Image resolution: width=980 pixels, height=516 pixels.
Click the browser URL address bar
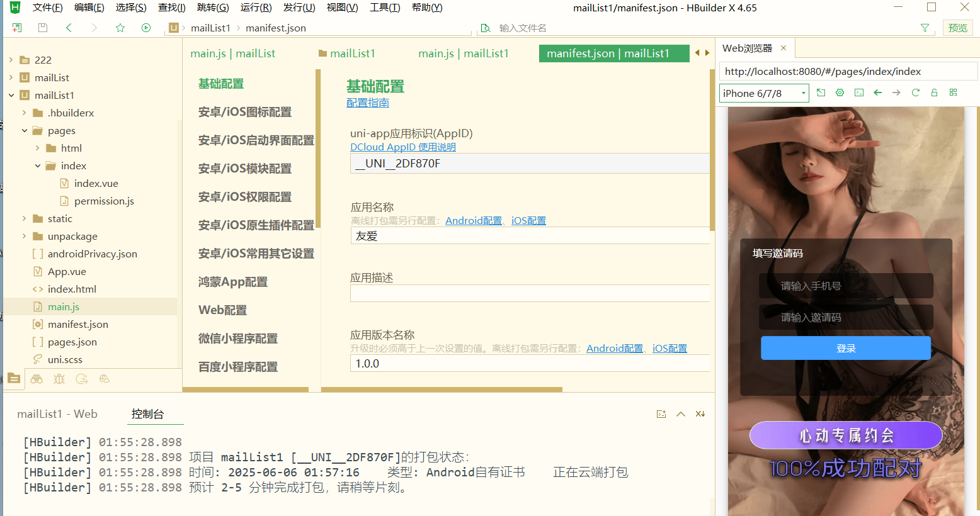point(848,71)
